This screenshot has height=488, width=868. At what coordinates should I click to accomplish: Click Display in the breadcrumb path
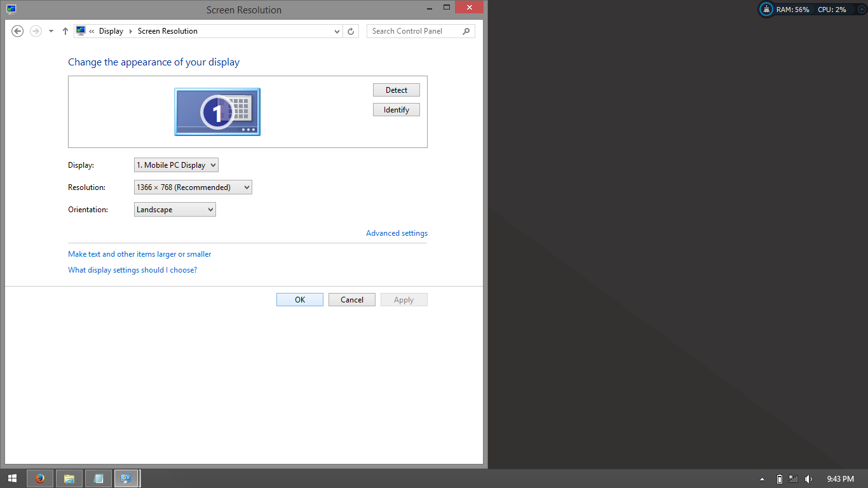pos(111,31)
